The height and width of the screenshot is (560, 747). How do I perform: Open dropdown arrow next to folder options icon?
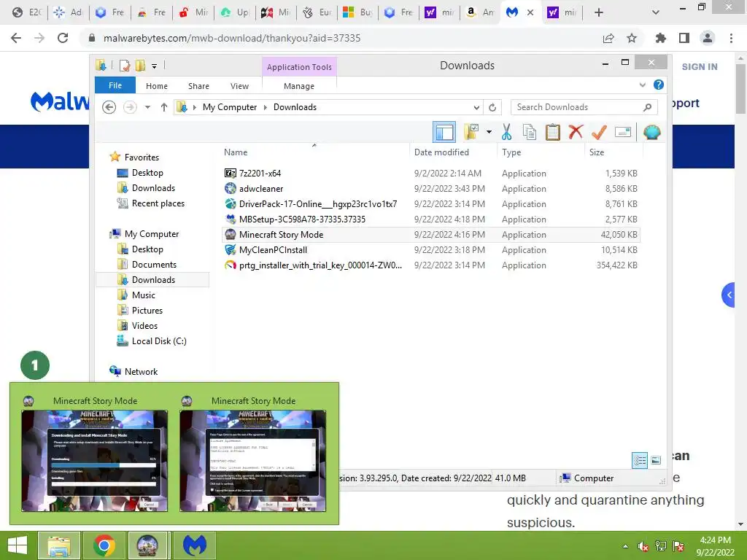[489, 132]
